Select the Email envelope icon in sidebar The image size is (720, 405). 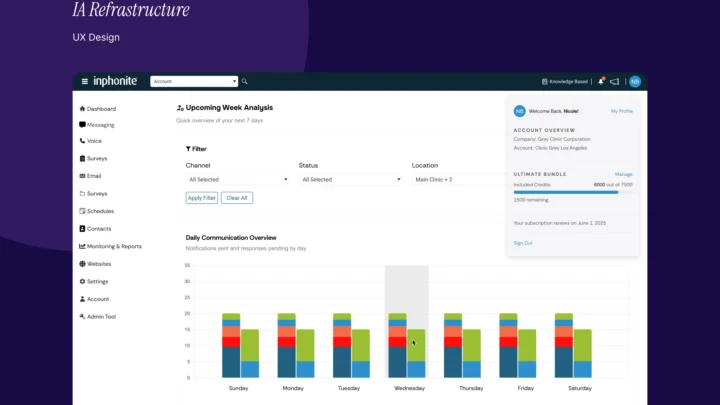[x=82, y=176]
